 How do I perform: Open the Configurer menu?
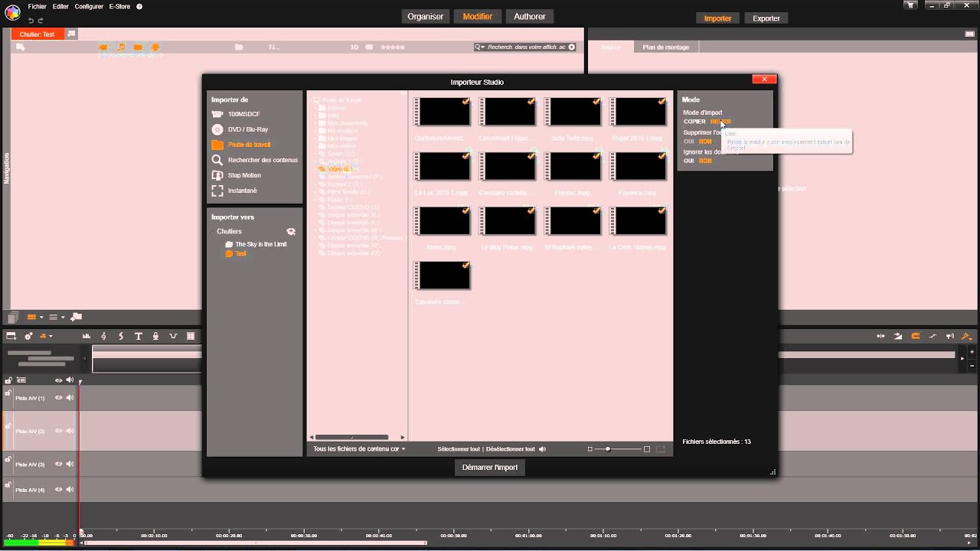89,6
